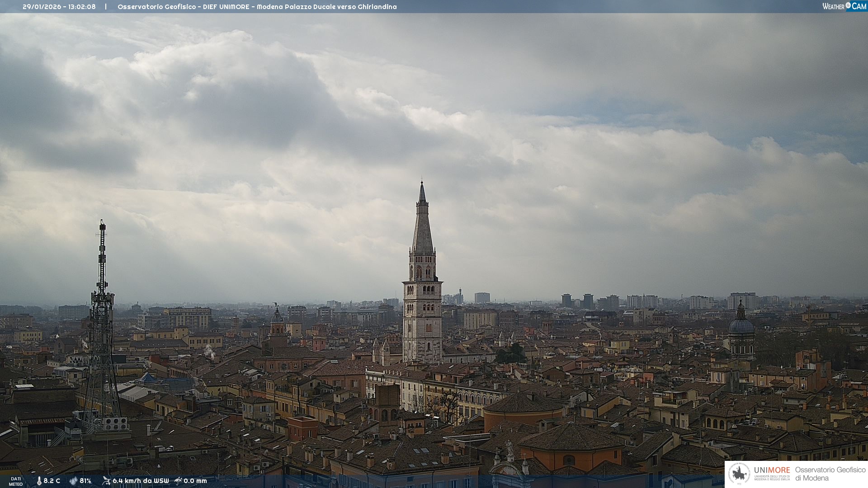Click the UNIMORE round seal emblem
Screen dimensions: 868x488
pyautogui.click(x=740, y=474)
